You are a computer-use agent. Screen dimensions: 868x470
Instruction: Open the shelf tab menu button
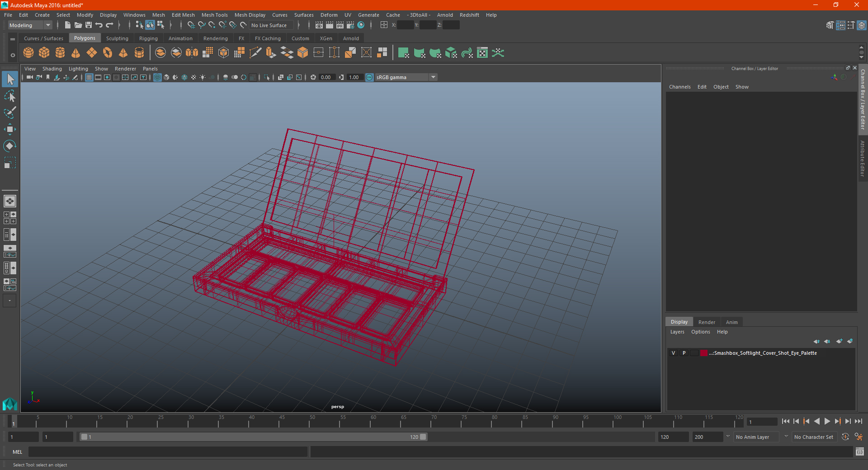[13, 39]
